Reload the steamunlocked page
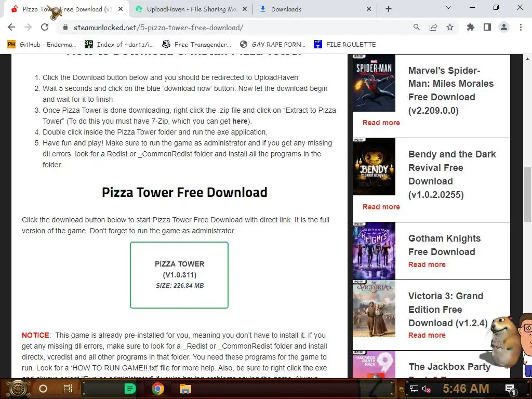Image resolution: width=532 pixels, height=399 pixels. [x=45, y=28]
